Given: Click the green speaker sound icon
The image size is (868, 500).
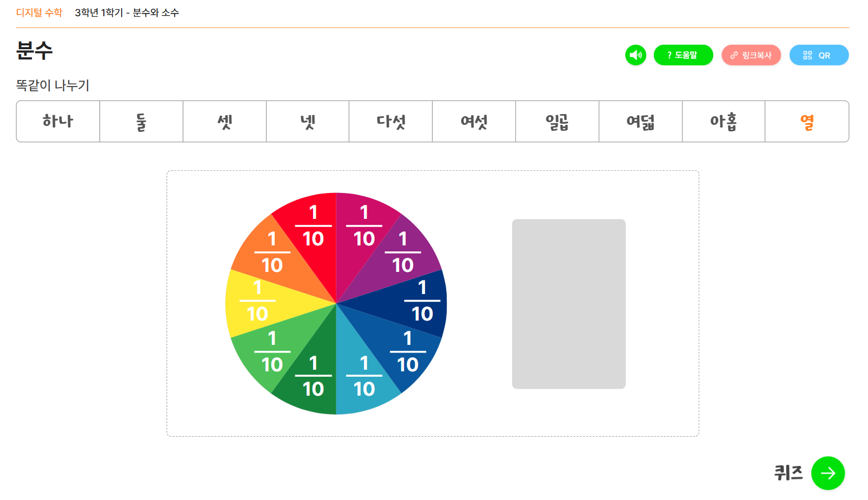Looking at the screenshot, I should [x=635, y=55].
